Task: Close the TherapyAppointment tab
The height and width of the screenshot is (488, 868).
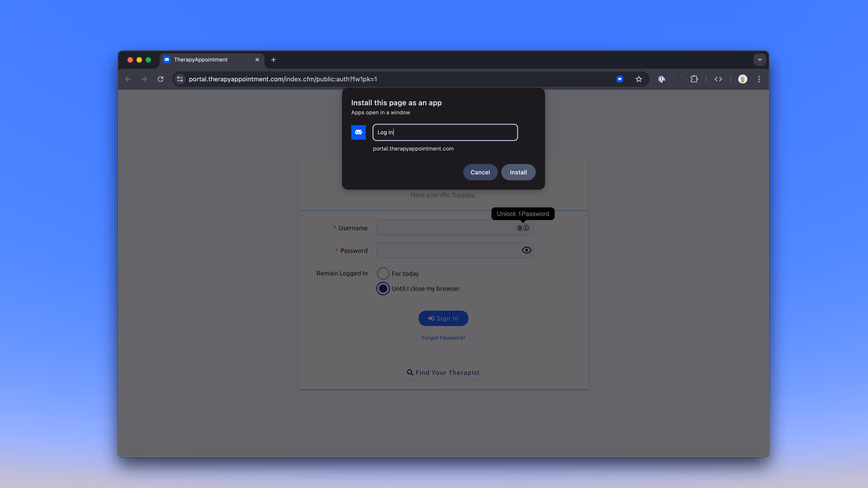Action: (257, 60)
